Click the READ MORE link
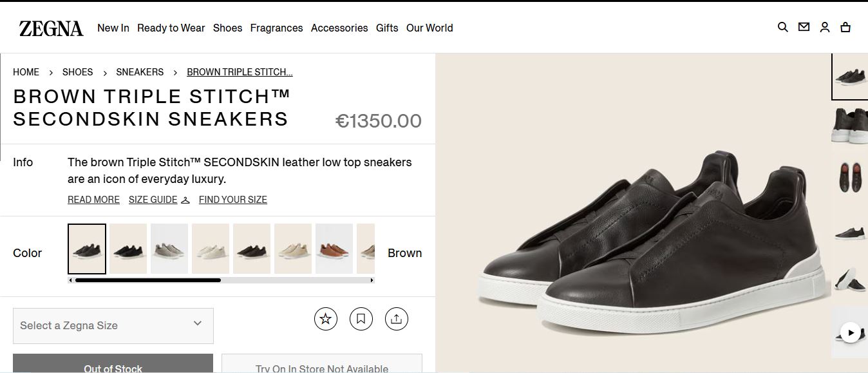Screen dimensions: 868x373 click(x=93, y=200)
